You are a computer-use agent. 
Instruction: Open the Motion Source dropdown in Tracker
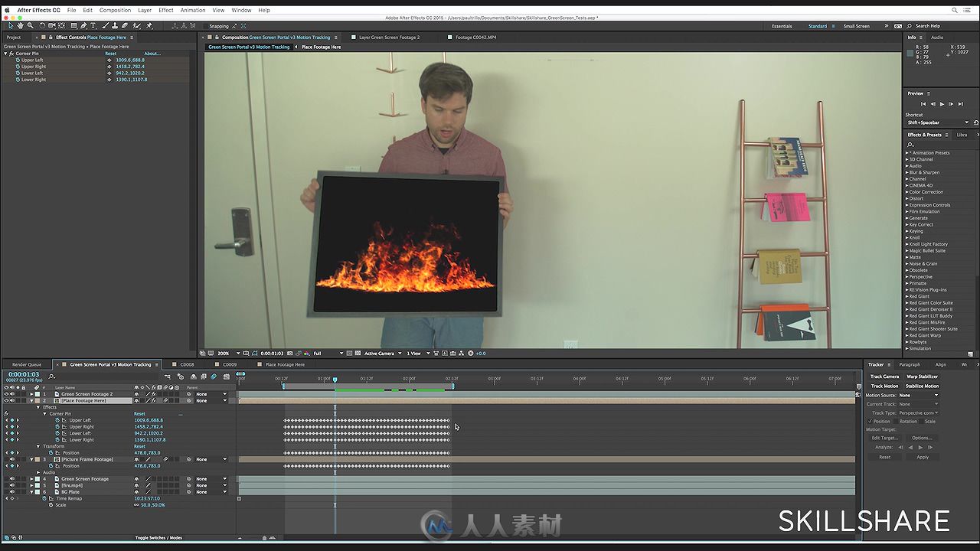[x=919, y=395]
